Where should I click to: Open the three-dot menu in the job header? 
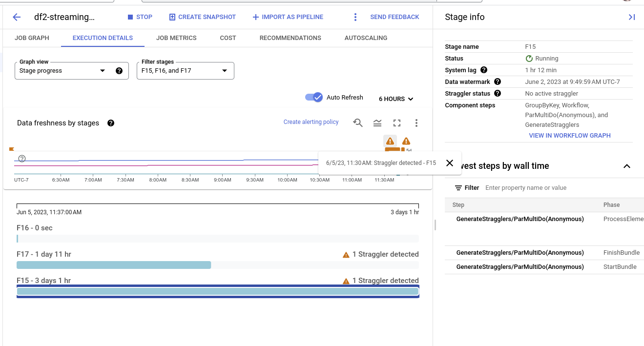tap(355, 17)
